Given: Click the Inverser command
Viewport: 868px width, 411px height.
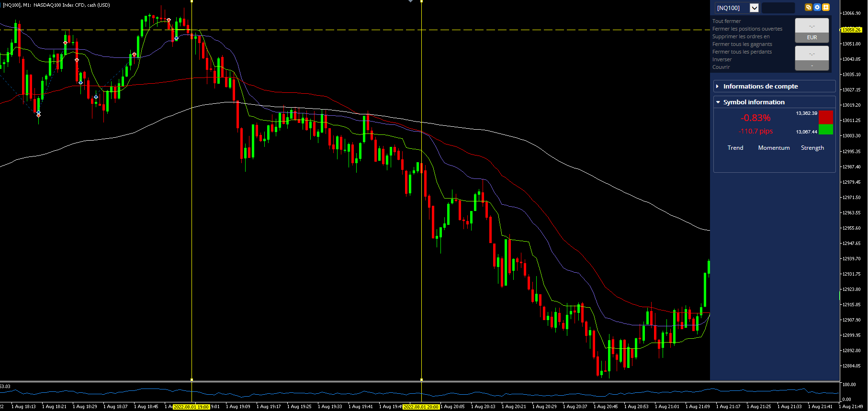Looking at the screenshot, I should [722, 59].
